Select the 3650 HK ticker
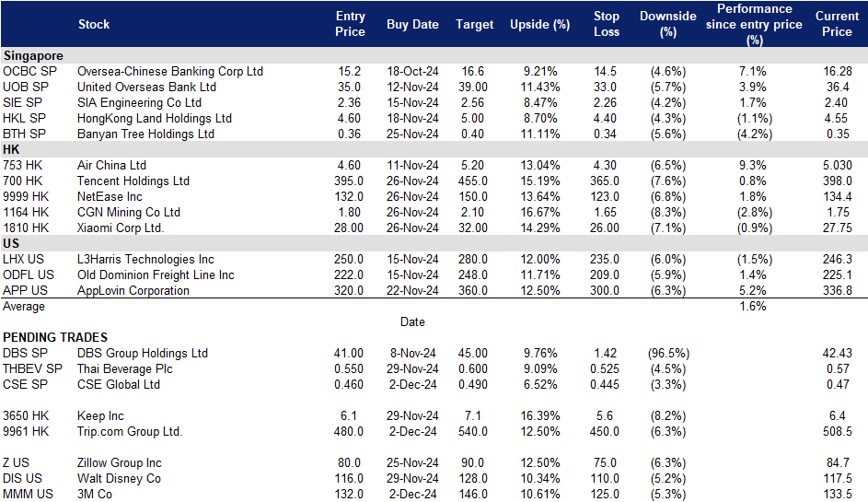Screen dimensions: 868x502 pyautogui.click(x=26, y=416)
